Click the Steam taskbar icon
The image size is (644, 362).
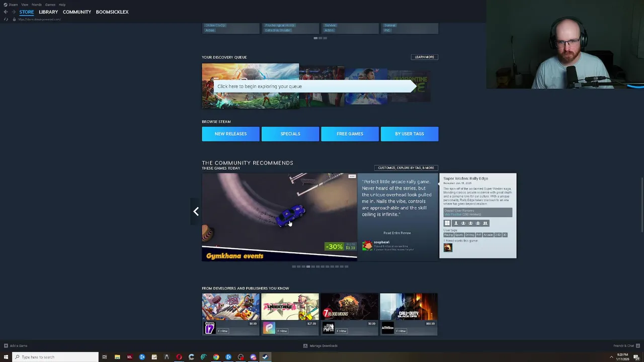(265, 357)
